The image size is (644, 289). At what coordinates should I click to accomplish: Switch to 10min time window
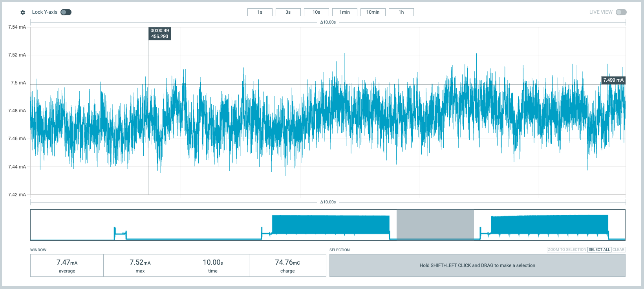pos(373,12)
